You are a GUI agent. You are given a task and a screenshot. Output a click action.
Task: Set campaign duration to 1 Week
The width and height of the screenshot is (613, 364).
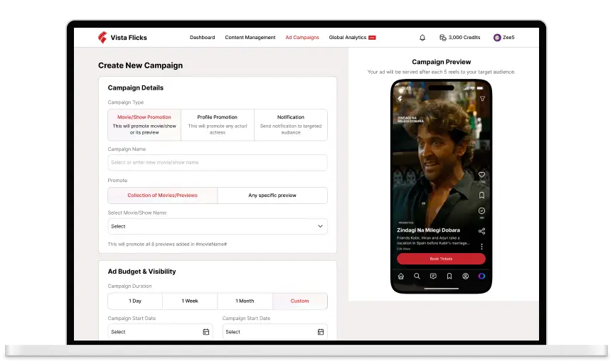point(190,301)
